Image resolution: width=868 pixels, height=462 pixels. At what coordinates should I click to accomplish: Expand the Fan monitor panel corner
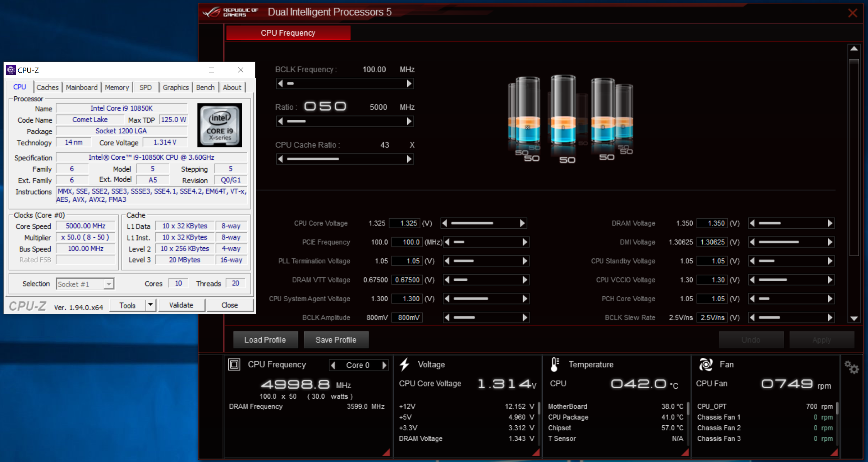[x=834, y=453]
